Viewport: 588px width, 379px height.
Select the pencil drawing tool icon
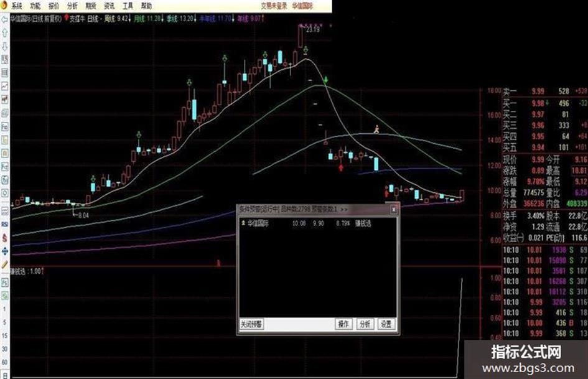pos(4,264)
